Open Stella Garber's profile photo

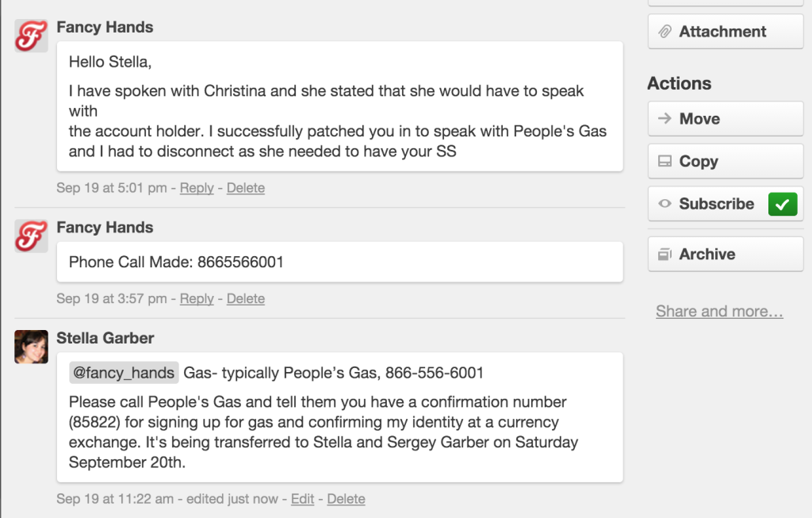tap(31, 347)
